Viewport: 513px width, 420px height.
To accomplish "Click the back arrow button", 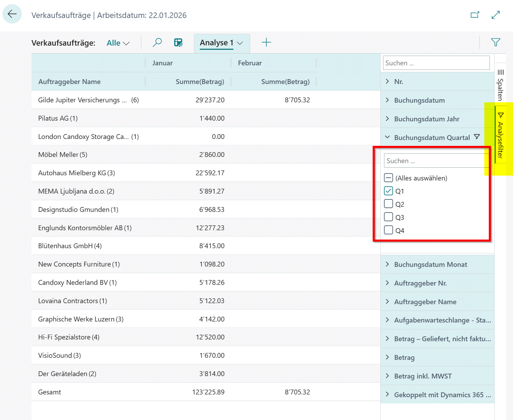I will point(12,14).
